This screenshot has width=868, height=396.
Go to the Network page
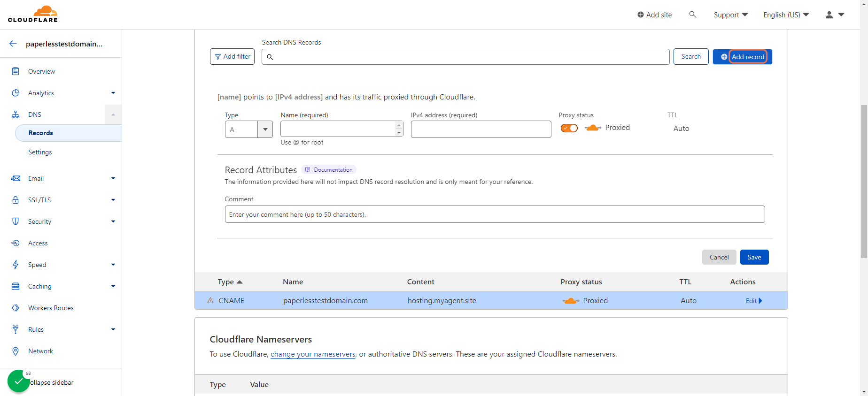[40, 351]
